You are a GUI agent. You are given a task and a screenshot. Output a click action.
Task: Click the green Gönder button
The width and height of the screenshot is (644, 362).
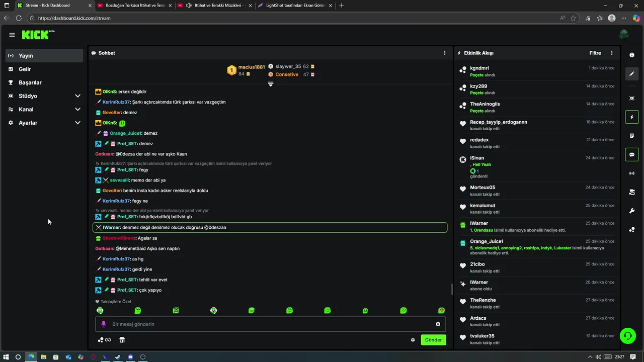pyautogui.click(x=433, y=340)
